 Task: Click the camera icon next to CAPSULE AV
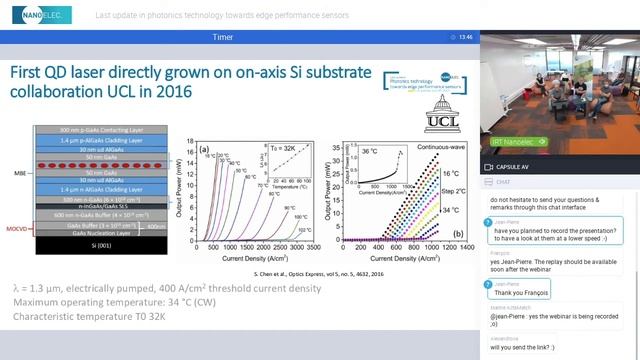coord(489,167)
